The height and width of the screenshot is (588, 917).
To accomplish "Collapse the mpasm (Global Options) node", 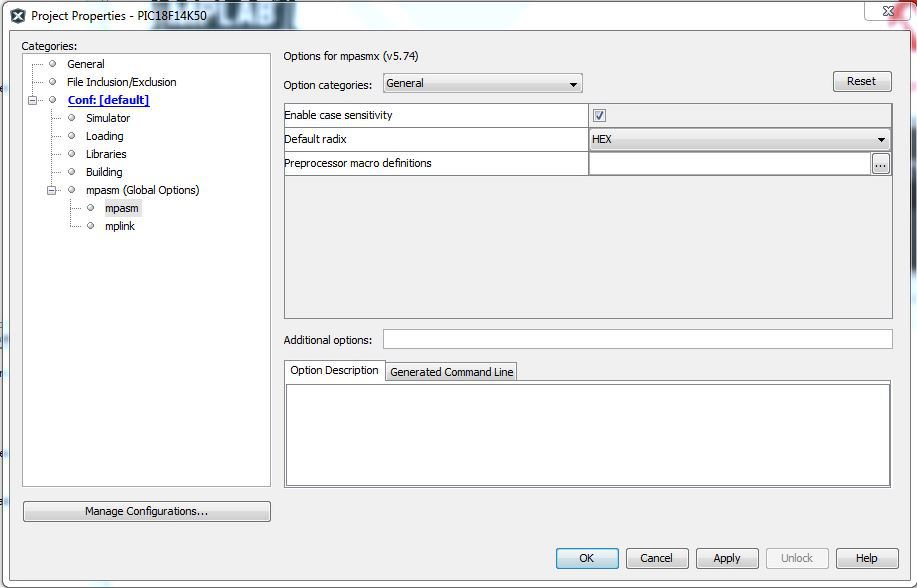I will point(51,190).
